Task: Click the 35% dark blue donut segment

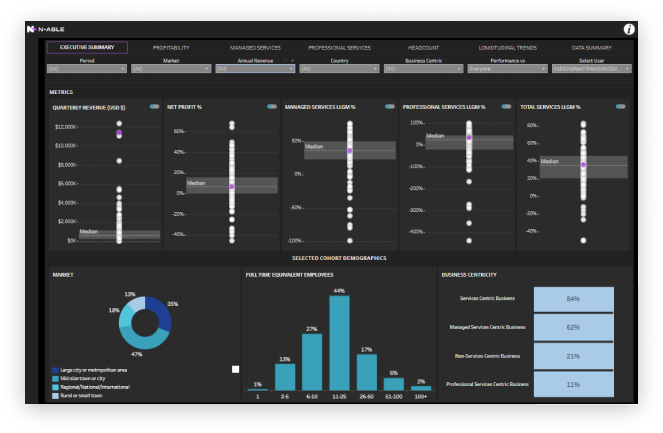Action: pos(162,312)
